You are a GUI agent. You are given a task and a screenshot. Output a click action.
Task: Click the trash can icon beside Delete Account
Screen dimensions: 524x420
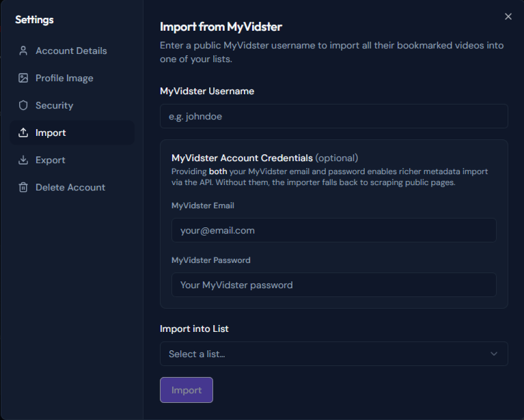click(x=23, y=187)
